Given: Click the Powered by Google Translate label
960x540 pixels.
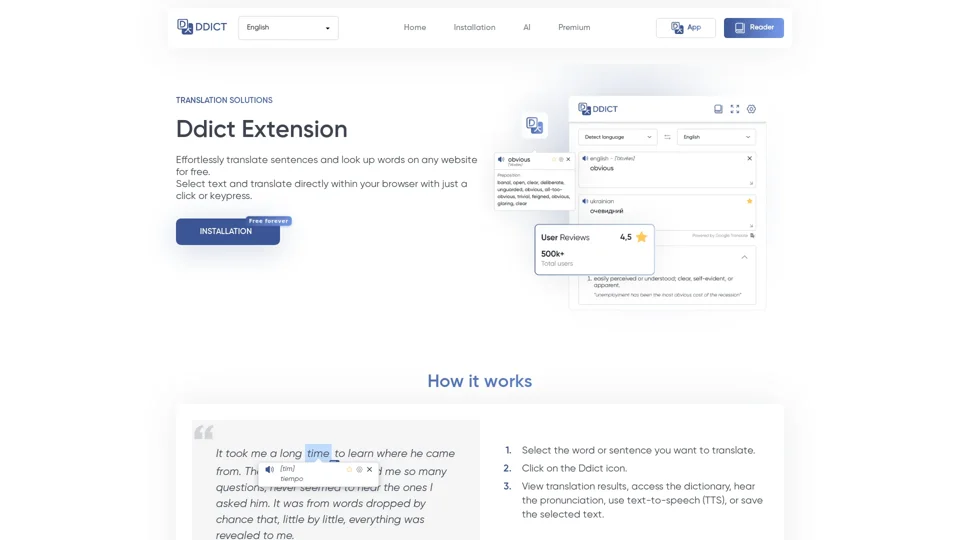Looking at the screenshot, I should (719, 236).
